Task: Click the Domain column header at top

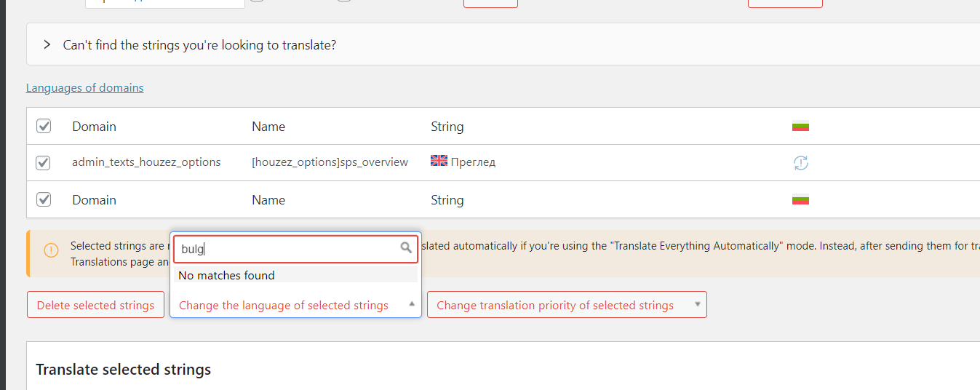Action: [x=94, y=127]
